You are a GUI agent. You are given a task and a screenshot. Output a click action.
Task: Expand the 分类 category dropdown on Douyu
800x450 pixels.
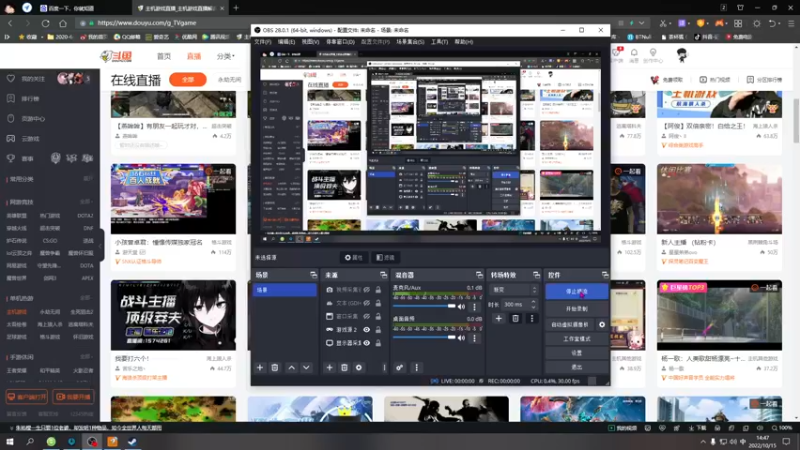(226, 56)
